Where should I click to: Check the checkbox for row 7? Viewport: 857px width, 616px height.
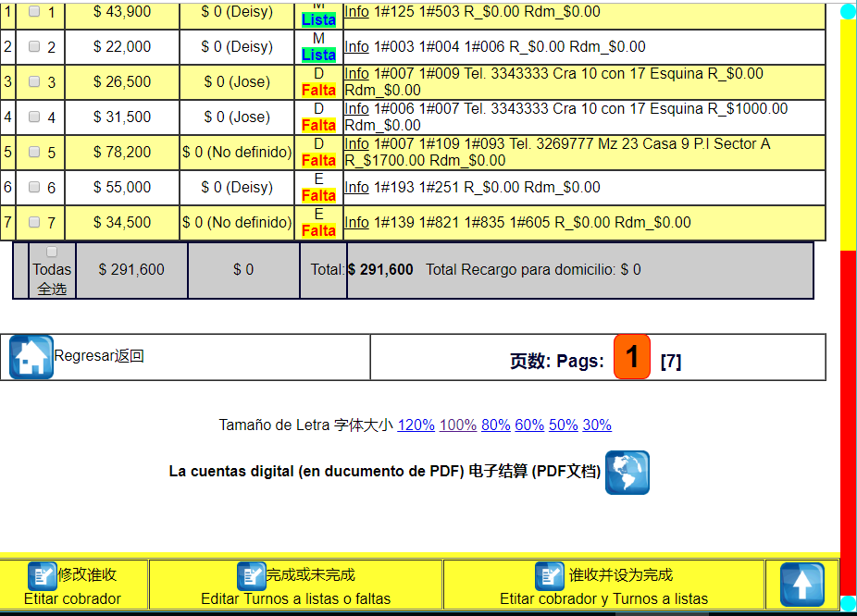click(x=34, y=222)
